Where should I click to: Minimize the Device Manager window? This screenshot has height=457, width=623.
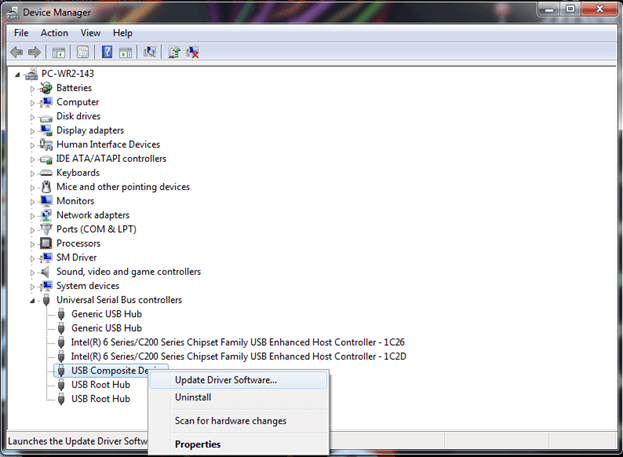[549, 9]
